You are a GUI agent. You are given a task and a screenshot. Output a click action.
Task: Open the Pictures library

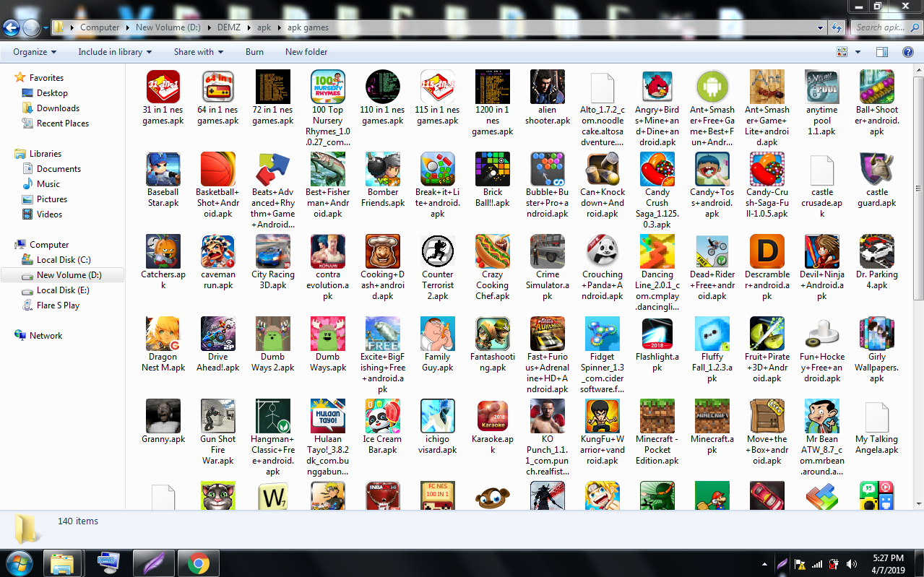pyautogui.click(x=52, y=199)
